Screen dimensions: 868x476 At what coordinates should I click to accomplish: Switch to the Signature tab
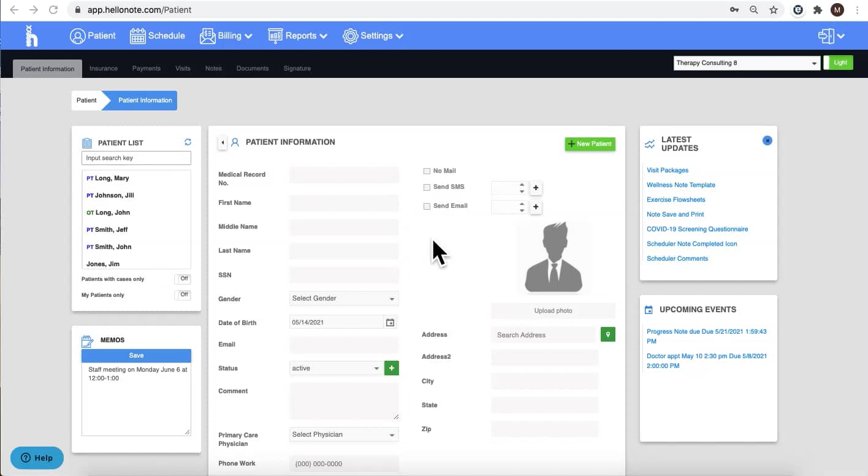(297, 69)
